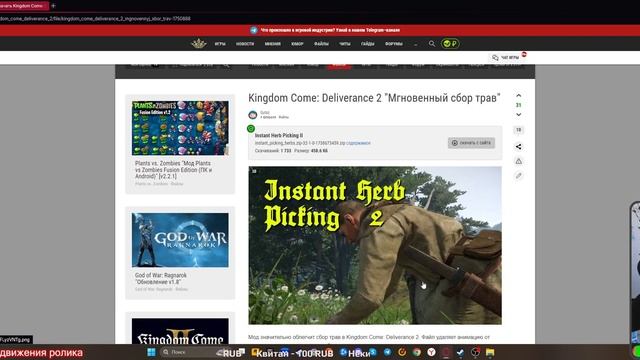
Task: Open the Telegram icon in taskbar
Action: [387, 352]
